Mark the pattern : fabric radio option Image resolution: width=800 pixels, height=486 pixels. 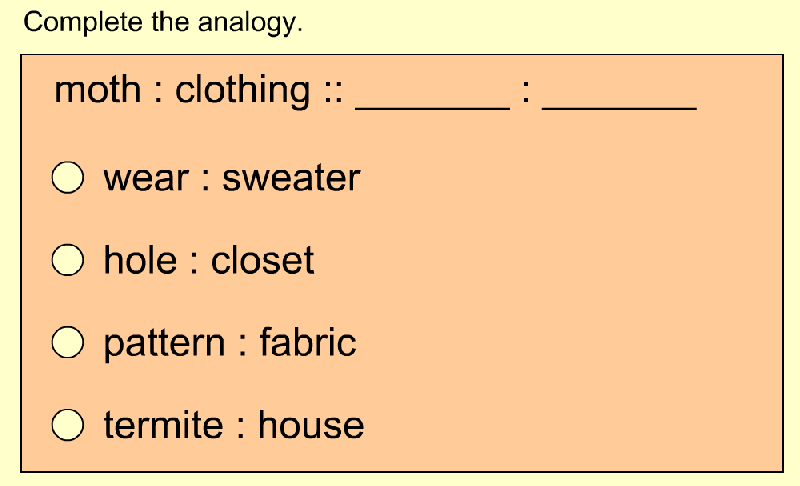point(68,342)
